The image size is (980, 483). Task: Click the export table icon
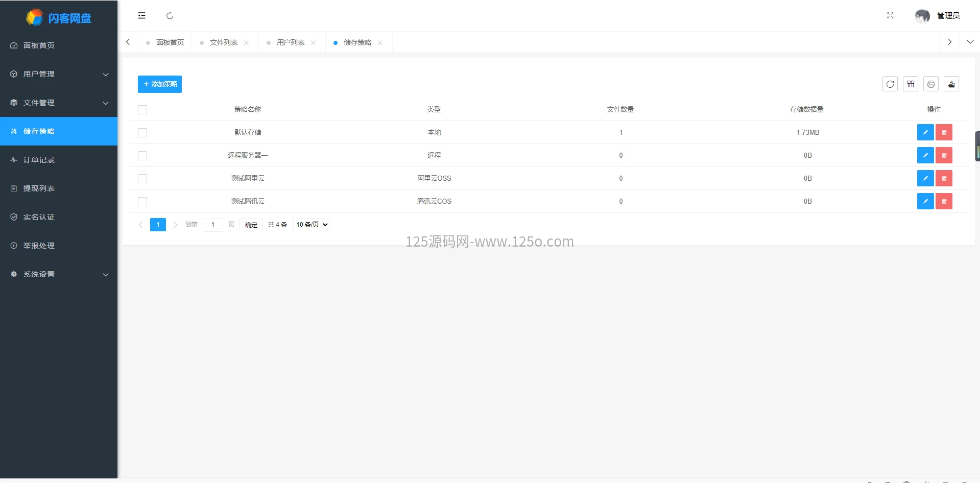coord(951,84)
